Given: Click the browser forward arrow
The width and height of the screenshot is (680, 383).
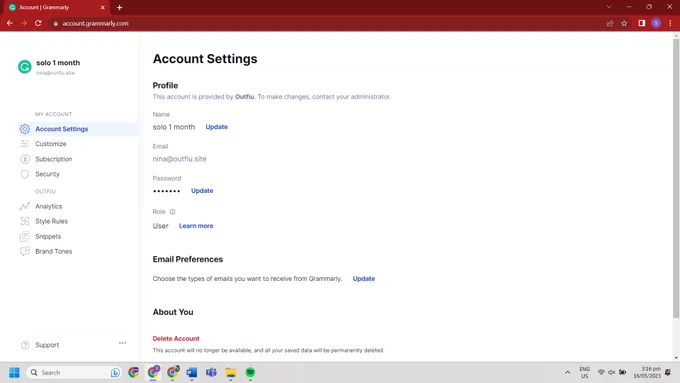Looking at the screenshot, I should (24, 23).
